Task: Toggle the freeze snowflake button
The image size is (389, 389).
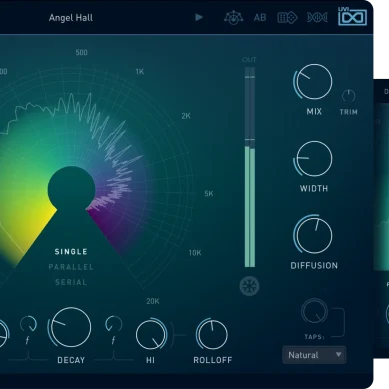Action: click(249, 286)
